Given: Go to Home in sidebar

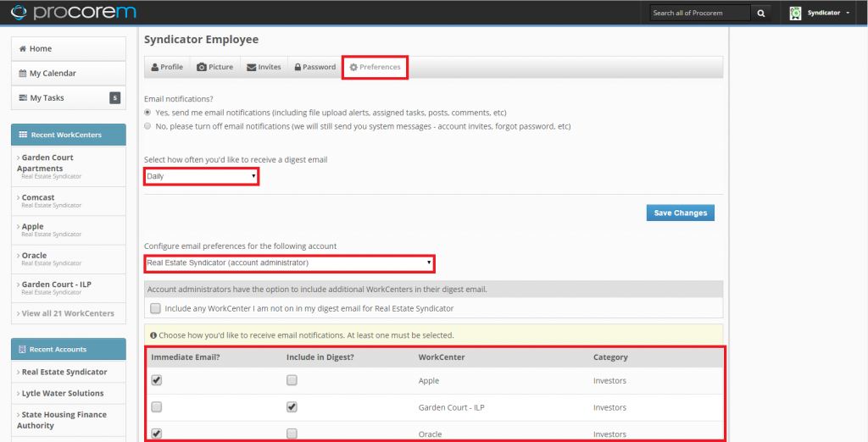Looking at the screenshot, I should point(69,48).
